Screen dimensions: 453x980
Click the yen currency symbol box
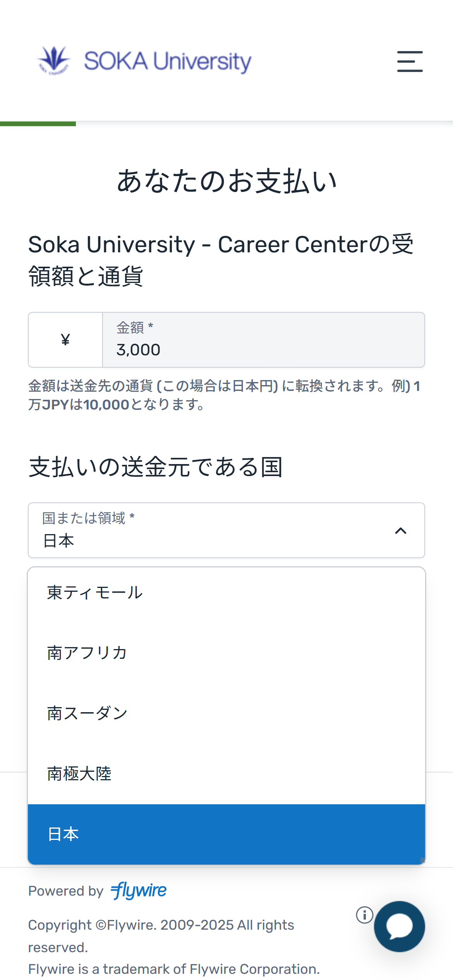[x=65, y=340]
